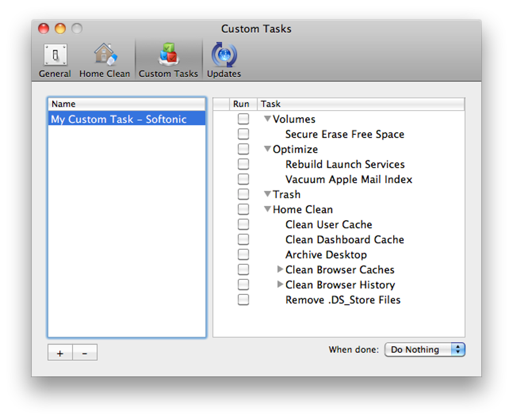
Task: Collapse the Optimize disclosure triangle
Action: pyautogui.click(x=267, y=149)
